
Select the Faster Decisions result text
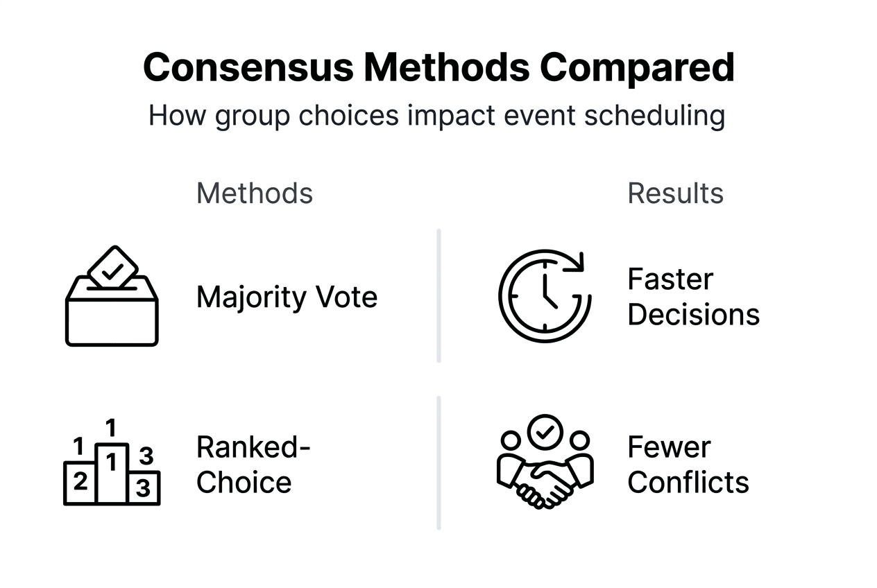point(693,297)
